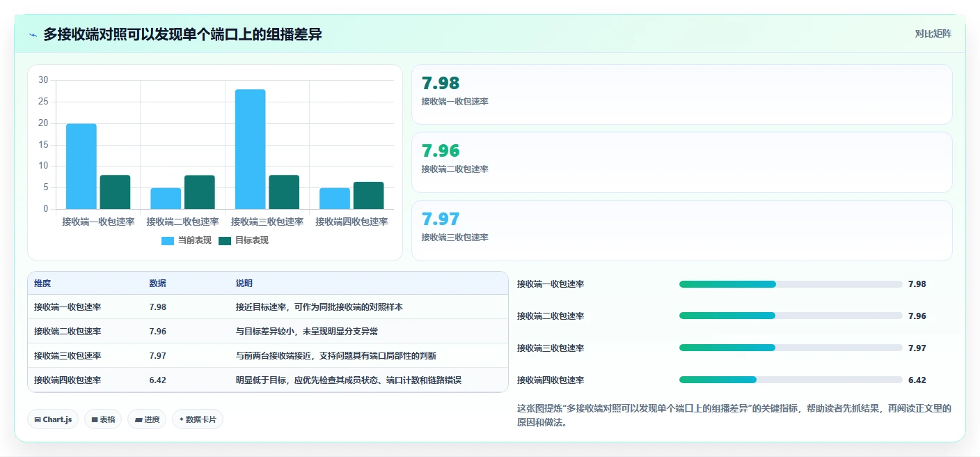
Task: Click the 6.42 value in the table
Action: click(x=157, y=380)
